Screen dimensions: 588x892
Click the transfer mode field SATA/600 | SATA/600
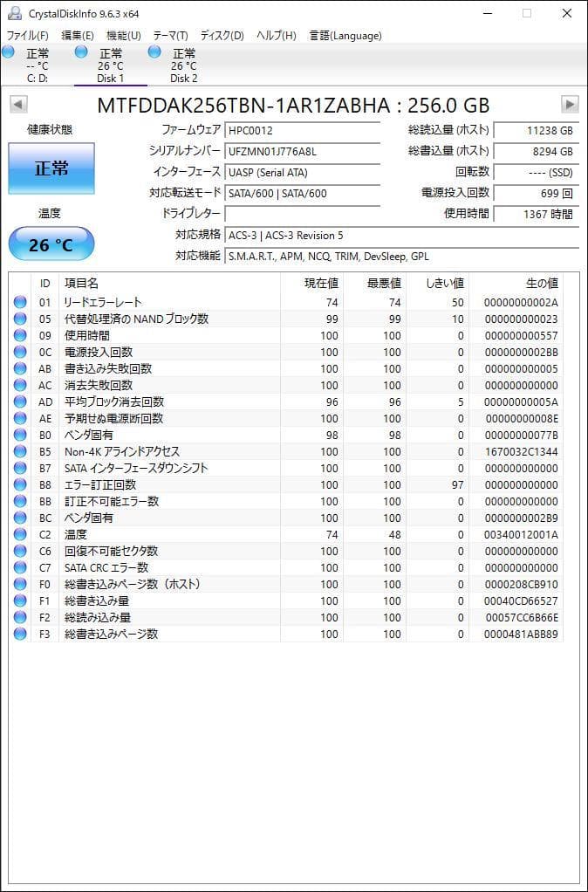coord(302,194)
